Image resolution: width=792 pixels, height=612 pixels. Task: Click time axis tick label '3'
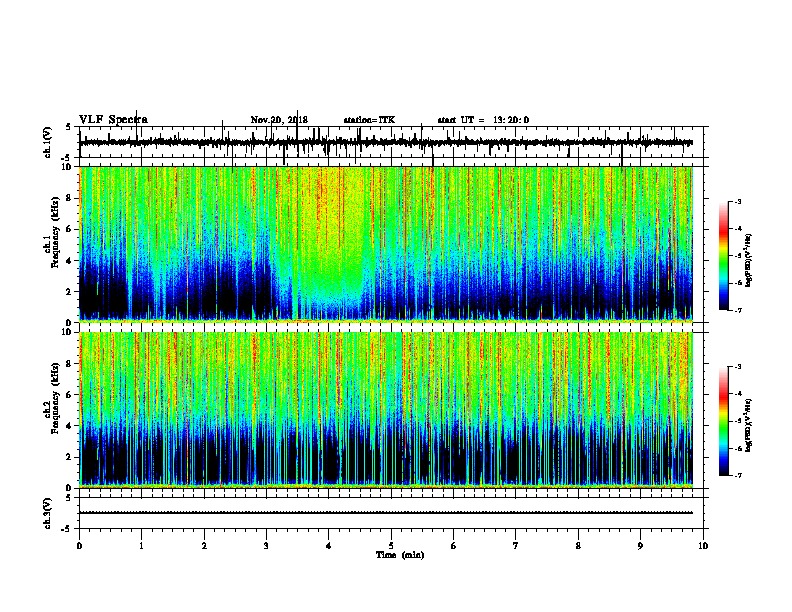pos(266,545)
